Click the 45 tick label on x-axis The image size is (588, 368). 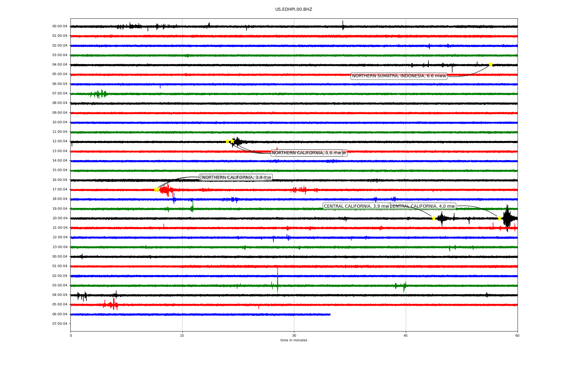[x=405, y=335]
